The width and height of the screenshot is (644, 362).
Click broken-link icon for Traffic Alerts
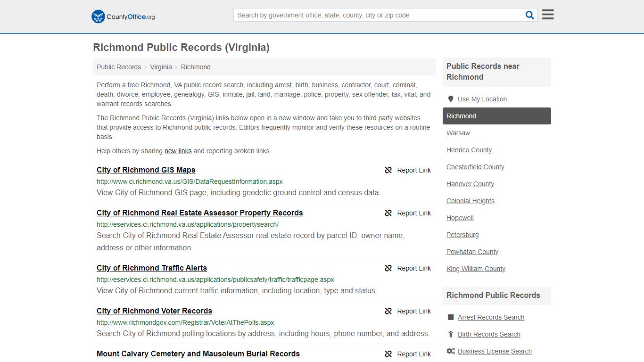tap(388, 268)
